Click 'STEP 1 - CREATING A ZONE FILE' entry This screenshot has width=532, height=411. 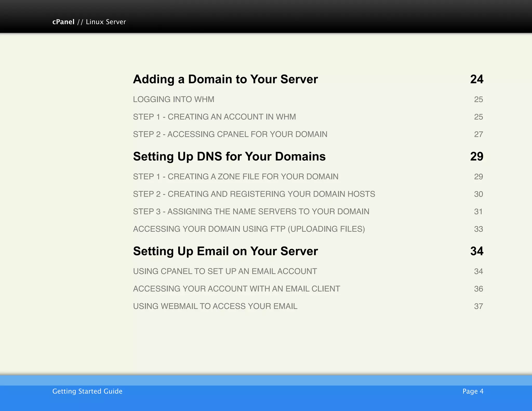pos(236,176)
